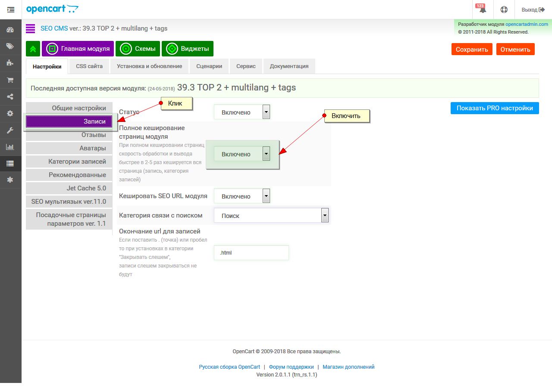Open Jet Cache 5.0 settings section
This screenshot has height=392, width=552.
[x=69, y=188]
